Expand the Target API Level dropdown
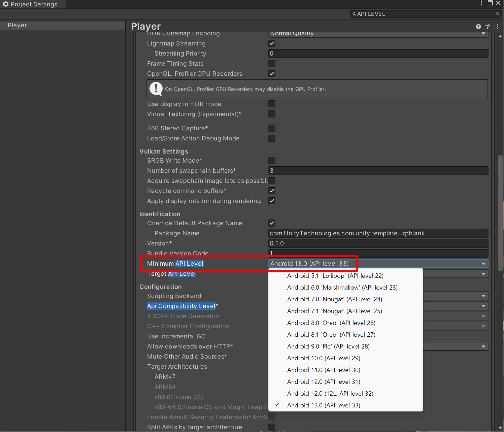The width and height of the screenshot is (504, 432). pyautogui.click(x=483, y=274)
